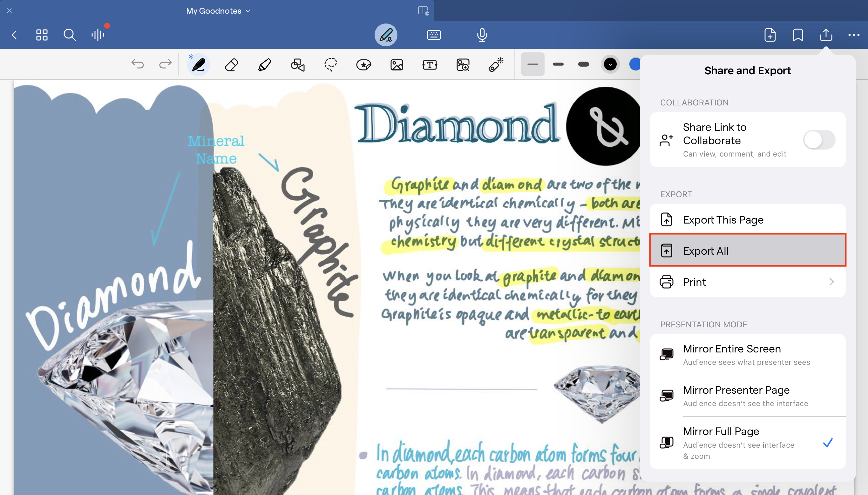
Task: Select the thickest pen stroke size
Action: 583,64
